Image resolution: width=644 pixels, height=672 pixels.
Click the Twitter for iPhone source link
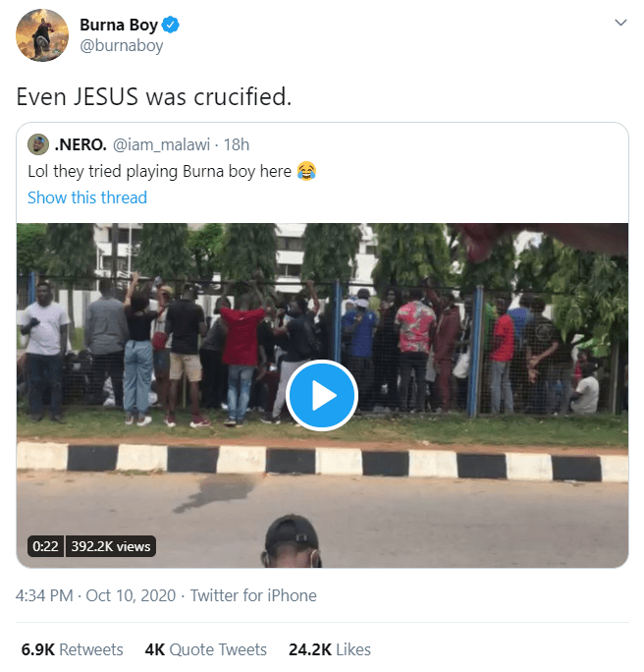coord(253,595)
